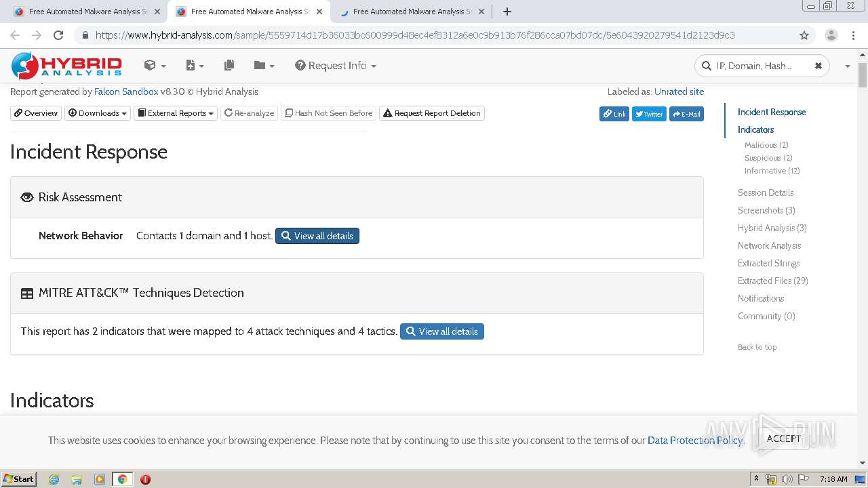
Task: Go to Network Analysis section
Action: tap(769, 245)
